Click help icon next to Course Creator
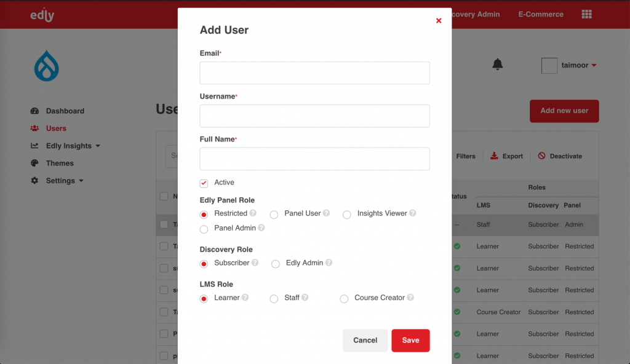 click(410, 298)
